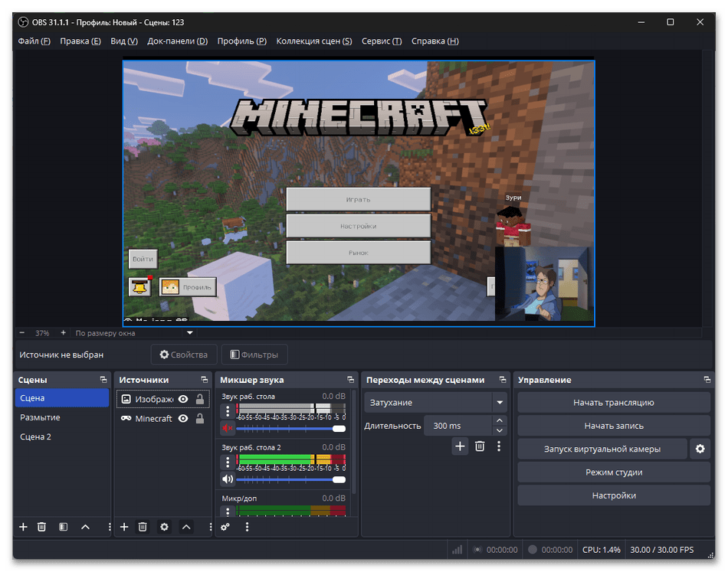This screenshot has height=572, width=728.
Task: Decrease the transition duration with down arrow
Action: coord(500,430)
